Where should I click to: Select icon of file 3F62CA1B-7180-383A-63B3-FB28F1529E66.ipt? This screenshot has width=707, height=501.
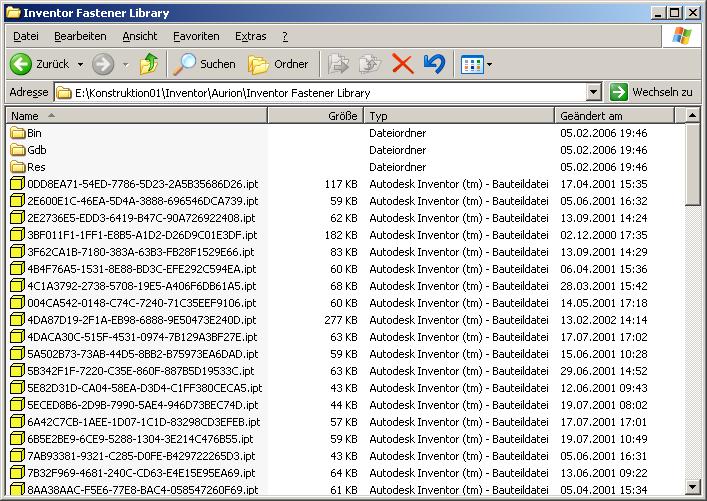coord(17,252)
